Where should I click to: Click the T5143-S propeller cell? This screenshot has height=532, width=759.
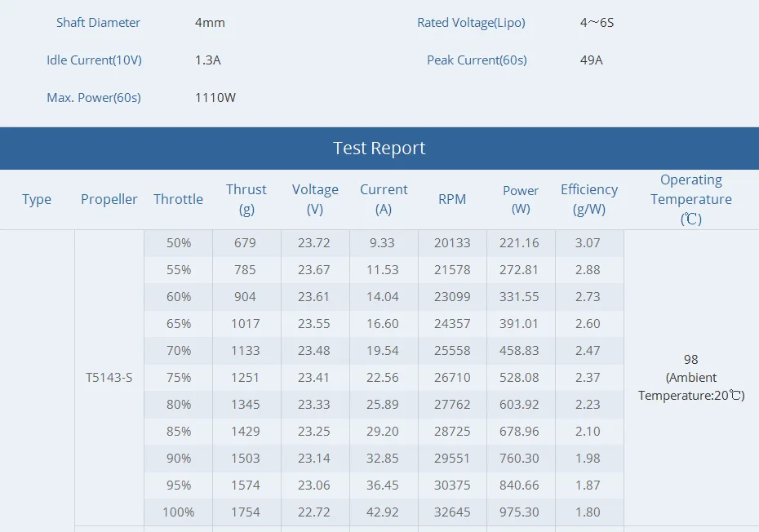click(109, 378)
